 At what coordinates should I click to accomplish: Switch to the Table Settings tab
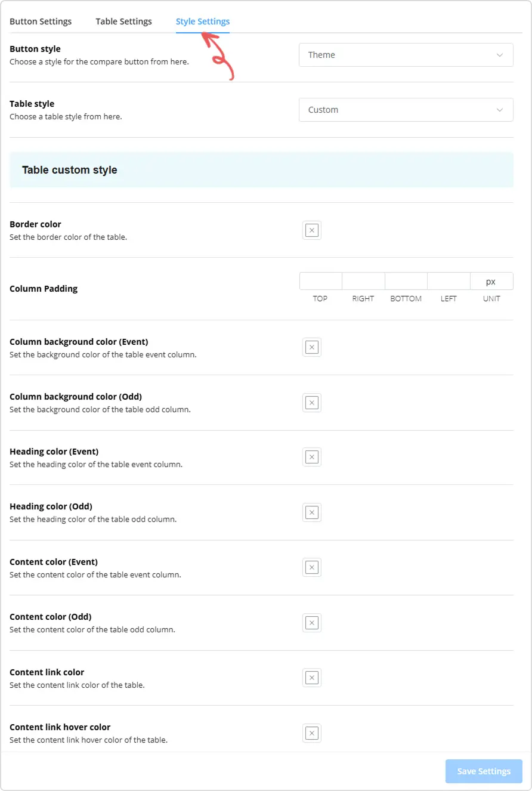123,21
